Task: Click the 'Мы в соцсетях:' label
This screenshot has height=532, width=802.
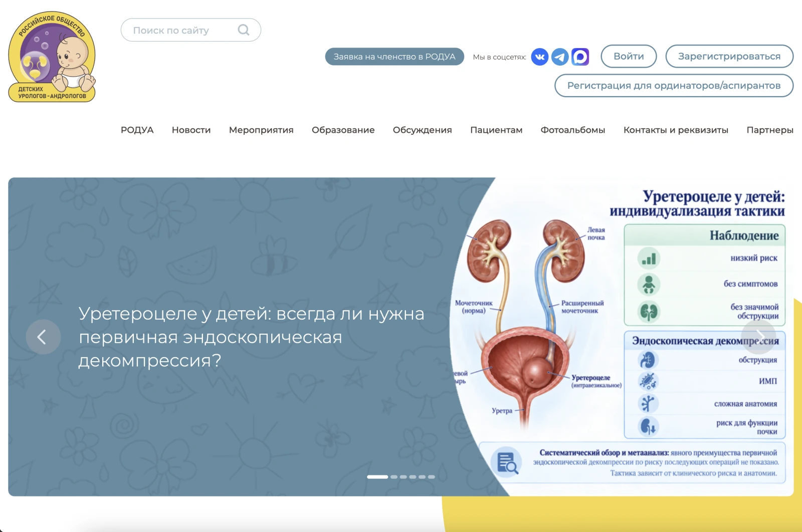Action: [x=499, y=57]
